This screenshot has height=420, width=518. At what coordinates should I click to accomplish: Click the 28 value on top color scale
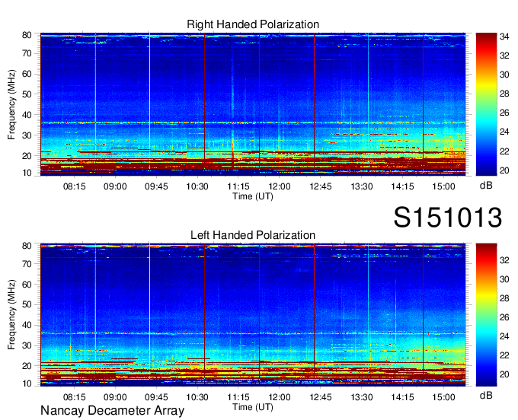point(504,94)
